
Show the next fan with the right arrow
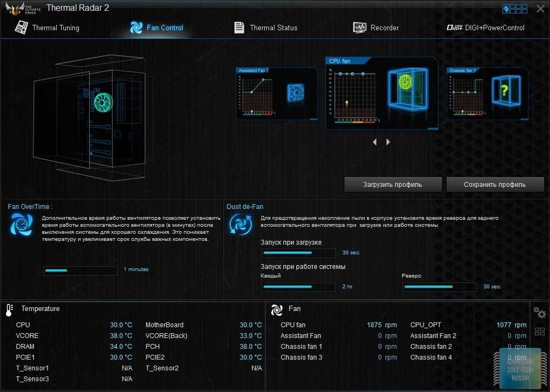(388, 142)
